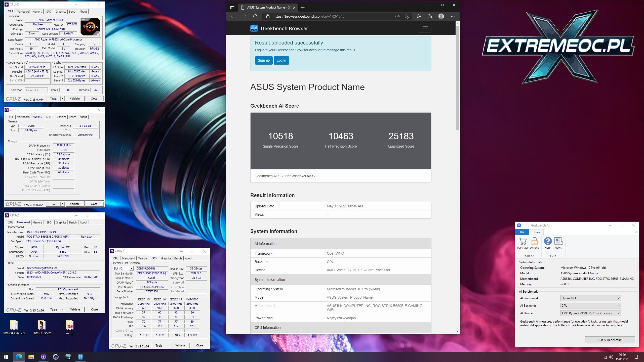Screen dimensions: 644x362
Task: Click the browser address bar URL
Action: click(x=309, y=16)
